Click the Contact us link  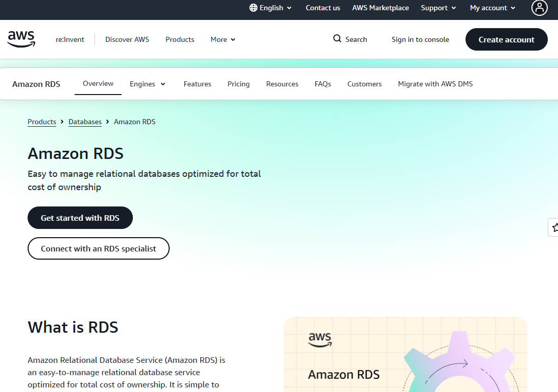pyautogui.click(x=323, y=8)
